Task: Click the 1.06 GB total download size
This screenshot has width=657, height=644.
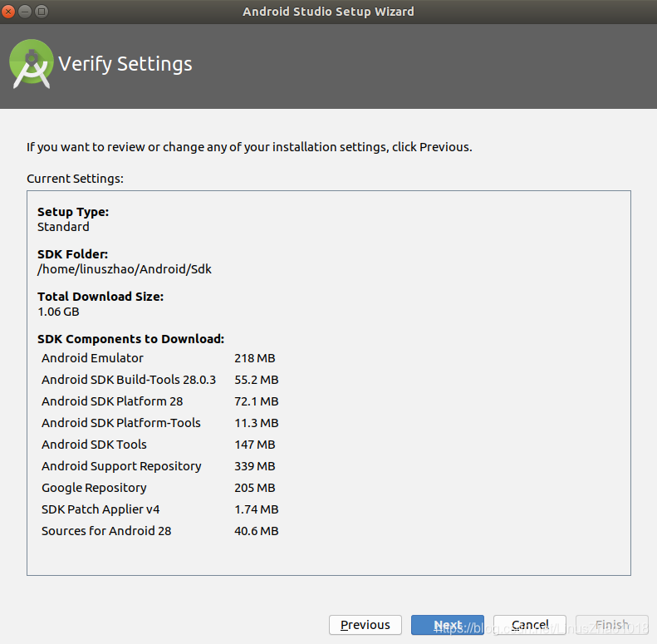Action: (58, 312)
